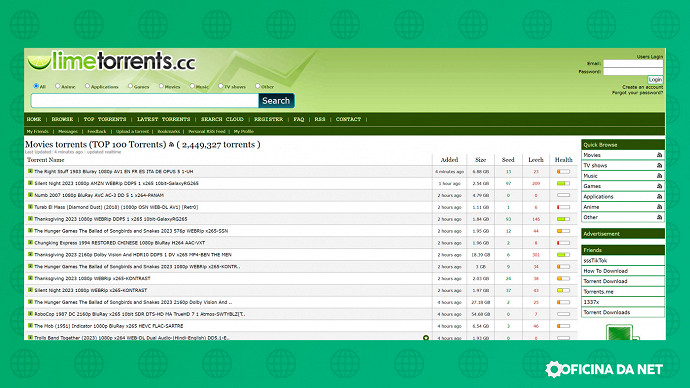
Task: Click Forgot your password link
Action: point(638,93)
